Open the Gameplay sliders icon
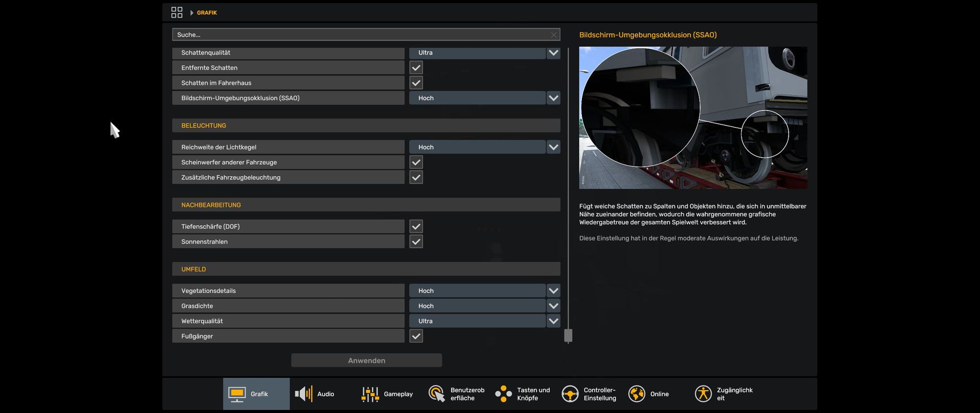Viewport: 980px width, 413px height. [x=370, y=394]
